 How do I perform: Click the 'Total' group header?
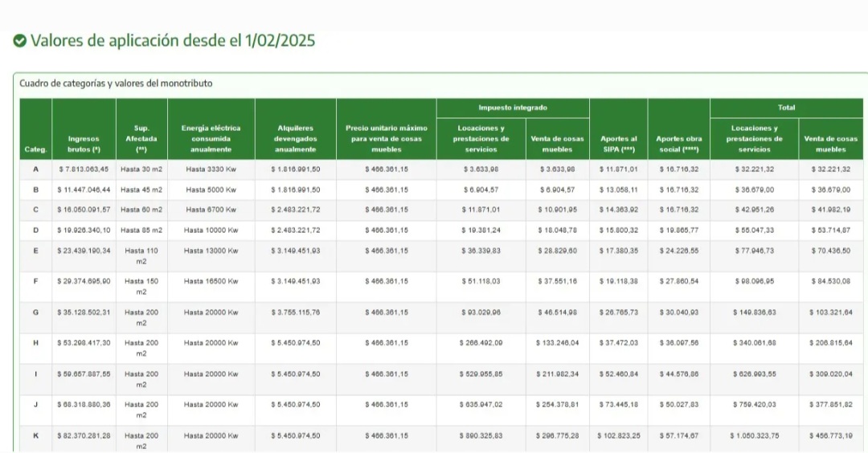coord(786,108)
